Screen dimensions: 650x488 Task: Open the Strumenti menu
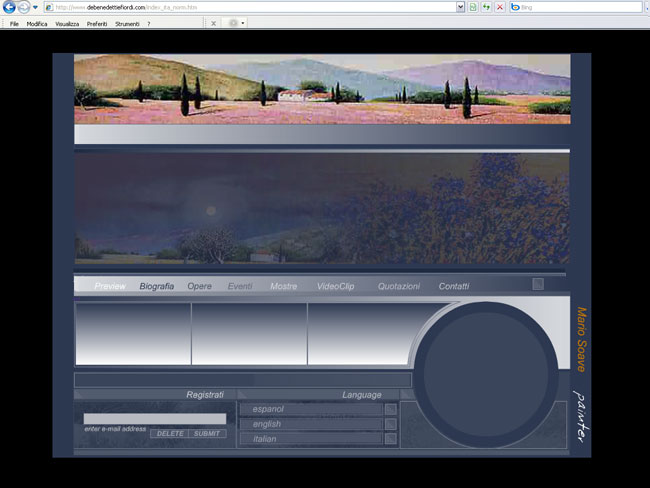tap(127, 24)
